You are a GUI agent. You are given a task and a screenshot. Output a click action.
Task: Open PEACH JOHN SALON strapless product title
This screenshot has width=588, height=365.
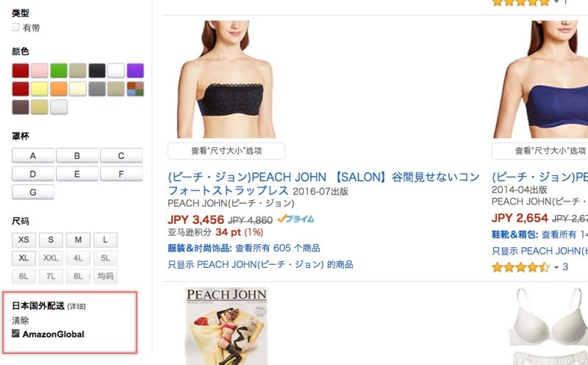pyautogui.click(x=323, y=184)
